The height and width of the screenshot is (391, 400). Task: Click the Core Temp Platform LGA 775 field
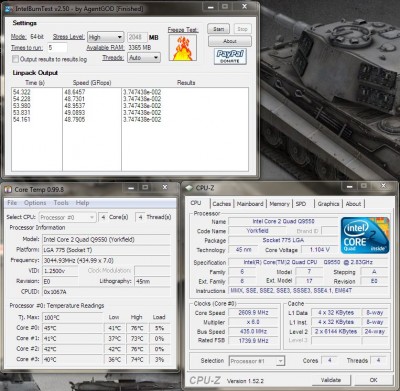pyautogui.click(x=106, y=250)
